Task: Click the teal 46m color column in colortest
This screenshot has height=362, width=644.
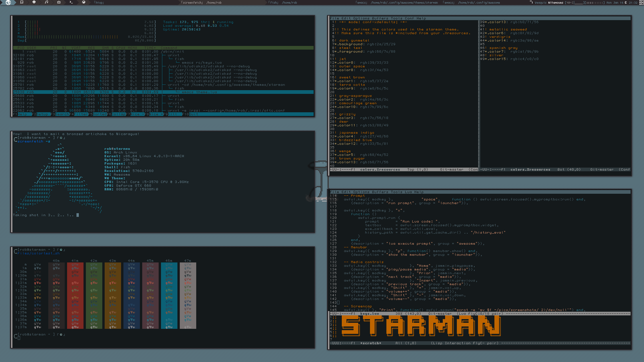Action: pyautogui.click(x=169, y=295)
